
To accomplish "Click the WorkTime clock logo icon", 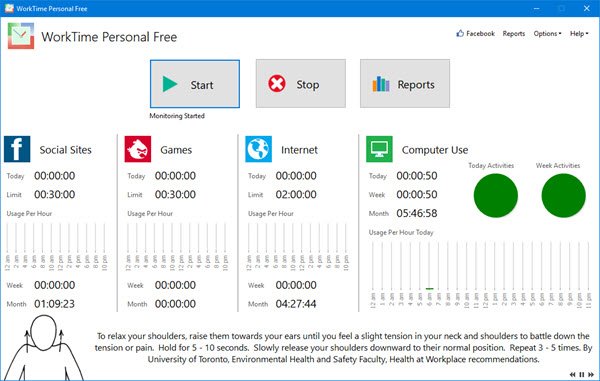I will 21,36.
